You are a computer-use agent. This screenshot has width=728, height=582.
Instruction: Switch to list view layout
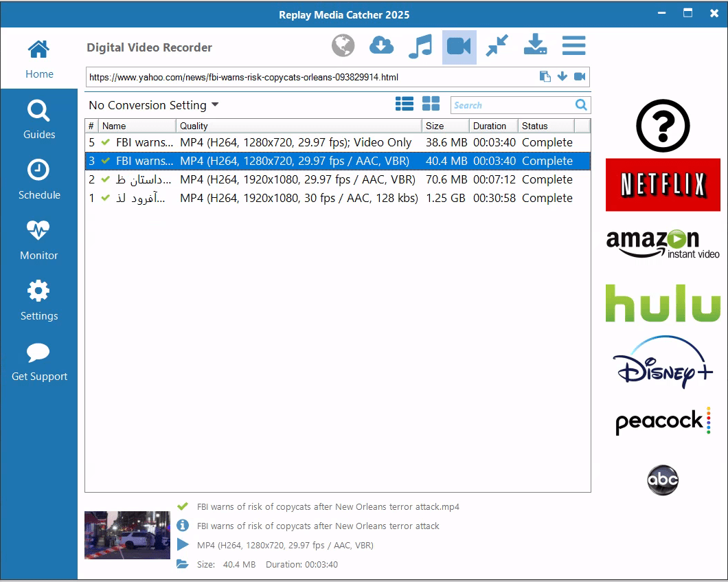(405, 104)
